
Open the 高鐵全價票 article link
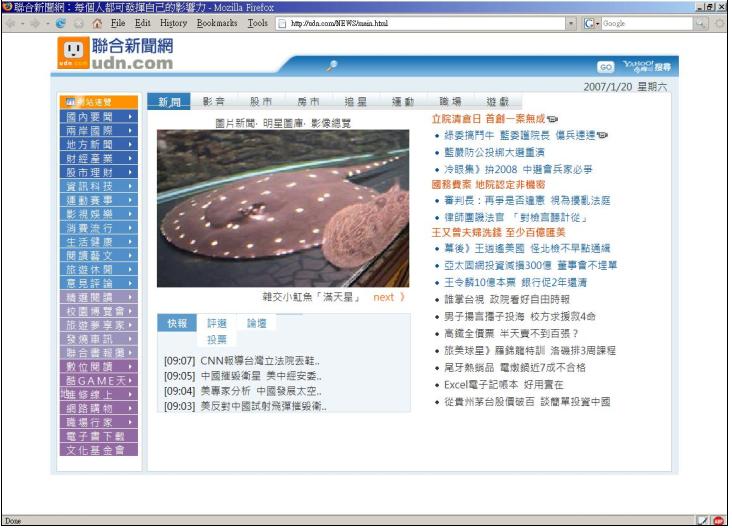coord(511,334)
